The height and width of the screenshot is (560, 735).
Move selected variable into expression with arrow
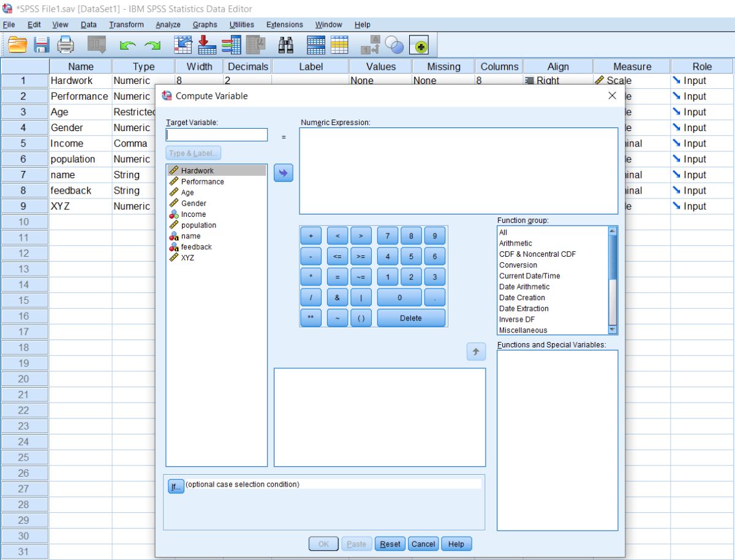click(283, 173)
